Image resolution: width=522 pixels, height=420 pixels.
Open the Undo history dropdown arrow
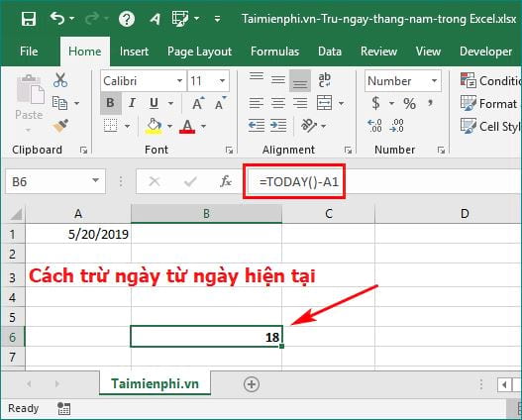(72, 18)
